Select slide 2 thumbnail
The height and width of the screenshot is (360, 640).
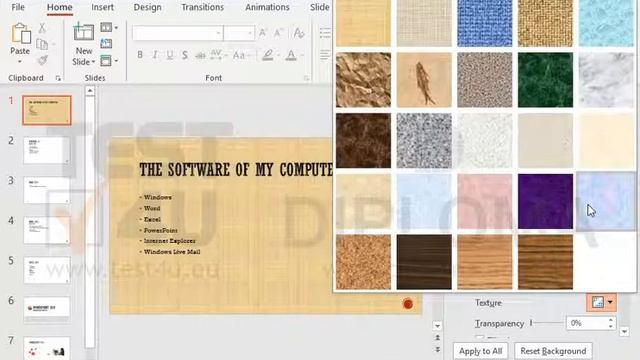47,150
